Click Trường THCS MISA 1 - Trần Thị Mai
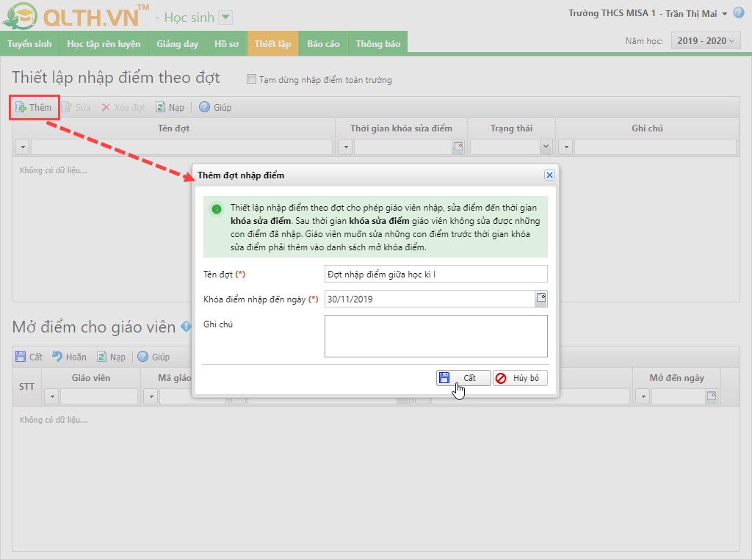752x560 pixels. coord(643,13)
